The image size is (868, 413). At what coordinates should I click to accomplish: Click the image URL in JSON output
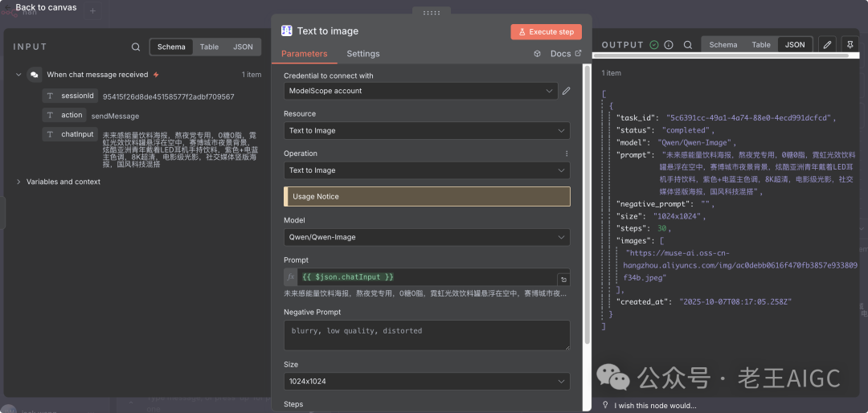[x=739, y=265]
